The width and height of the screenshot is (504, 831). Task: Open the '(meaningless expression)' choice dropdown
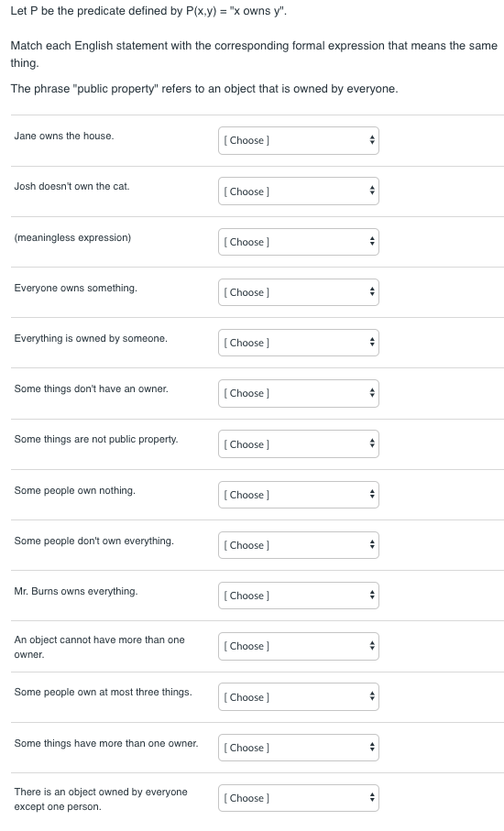click(299, 242)
